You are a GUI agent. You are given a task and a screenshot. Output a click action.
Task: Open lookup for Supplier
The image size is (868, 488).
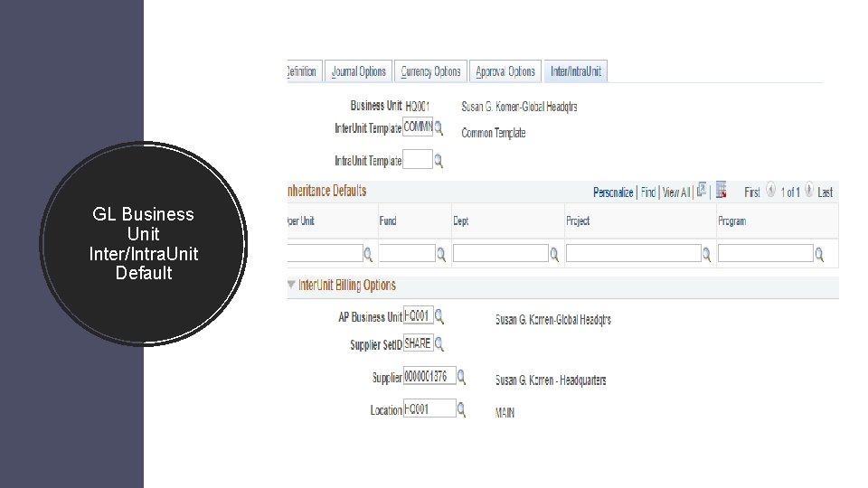point(461,378)
